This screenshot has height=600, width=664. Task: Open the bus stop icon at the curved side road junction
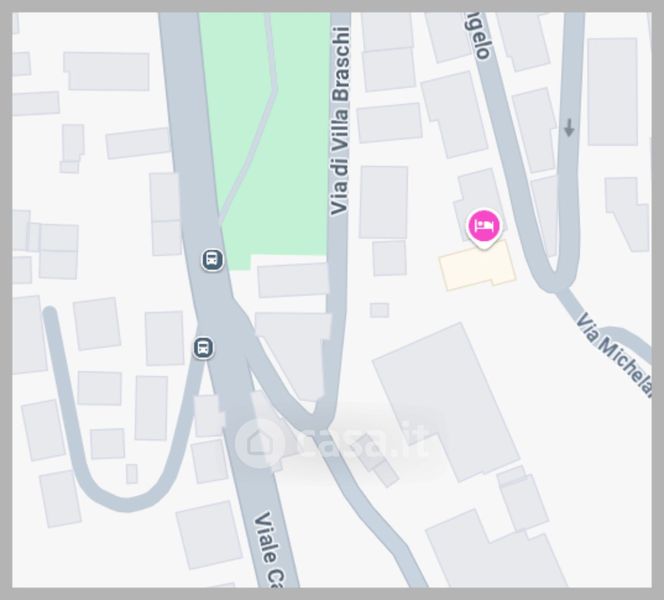203,348
